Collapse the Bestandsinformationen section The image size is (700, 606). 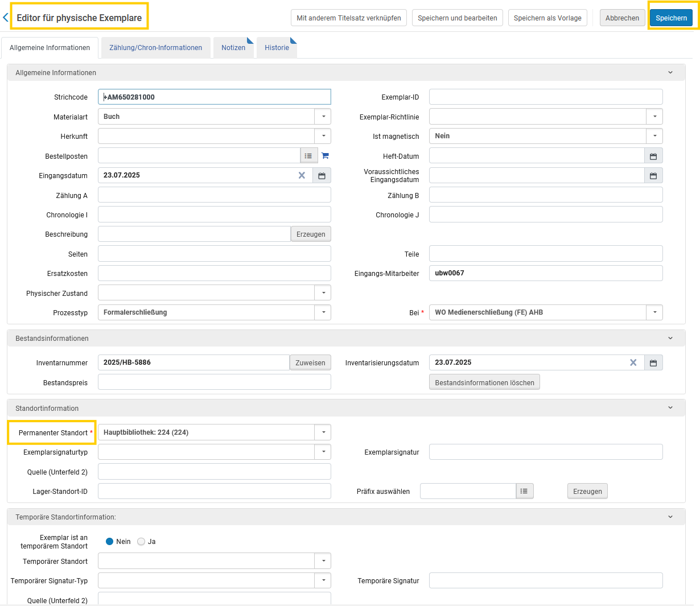(670, 338)
